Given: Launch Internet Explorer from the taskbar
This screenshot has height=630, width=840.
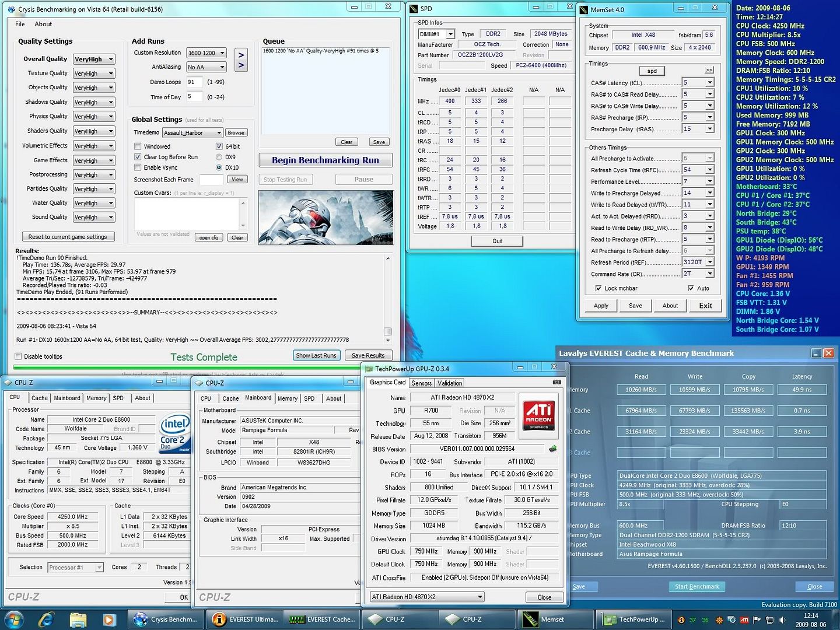Looking at the screenshot, I should pyautogui.click(x=46, y=619).
